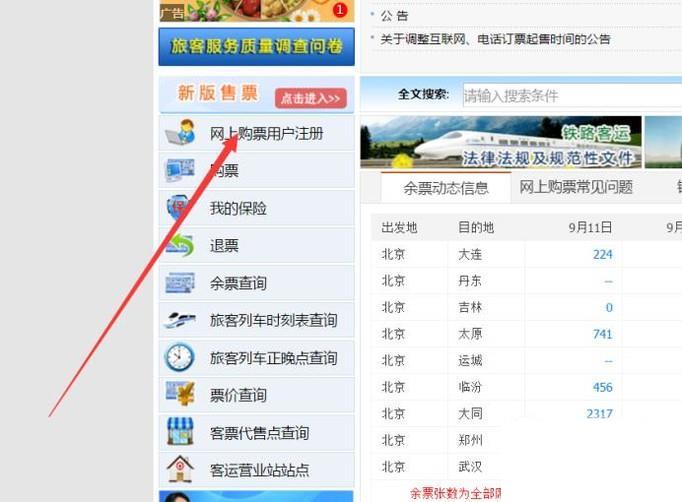Viewport: 682px width, 502px height.
Task: Click the 余票查询 keyboard icon
Action: tap(180, 283)
